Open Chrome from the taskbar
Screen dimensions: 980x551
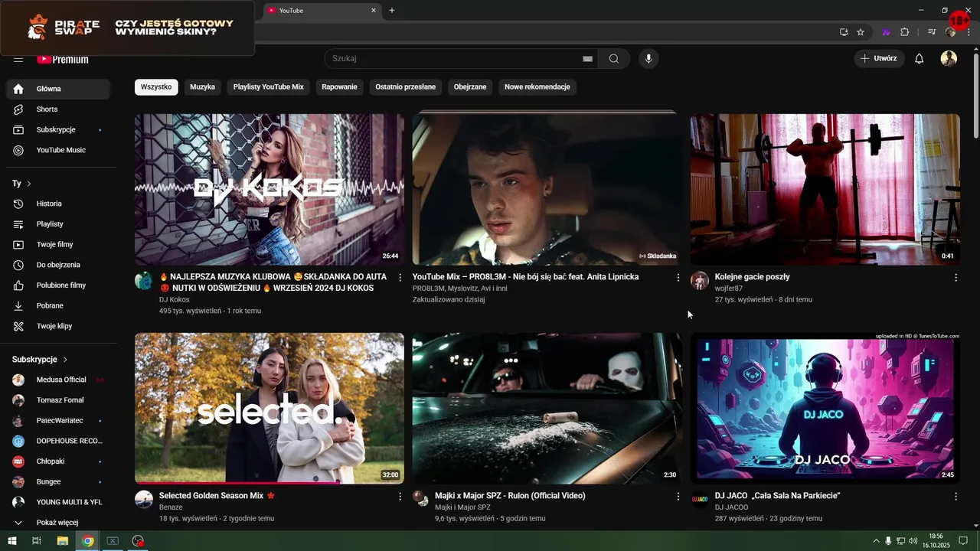coord(88,541)
